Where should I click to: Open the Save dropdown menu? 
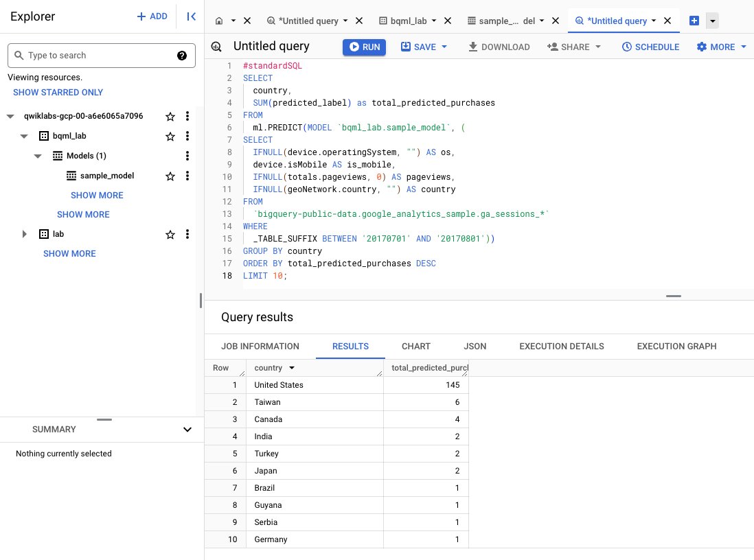point(444,47)
